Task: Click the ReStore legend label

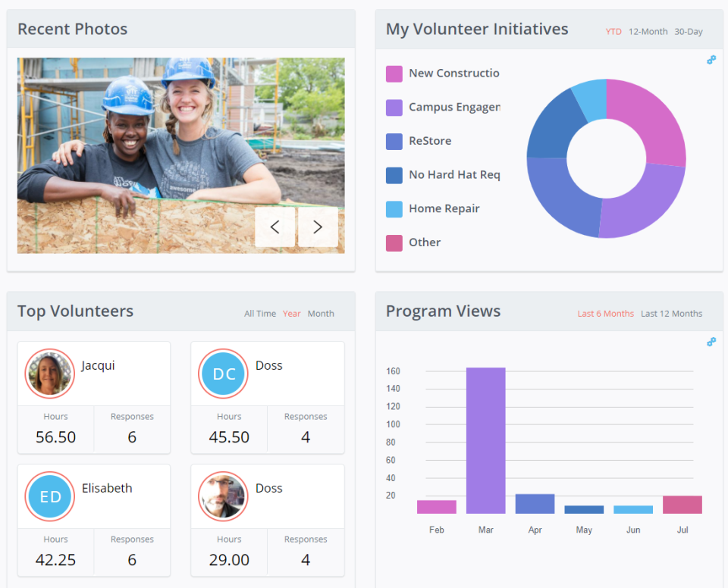Action: coord(430,141)
